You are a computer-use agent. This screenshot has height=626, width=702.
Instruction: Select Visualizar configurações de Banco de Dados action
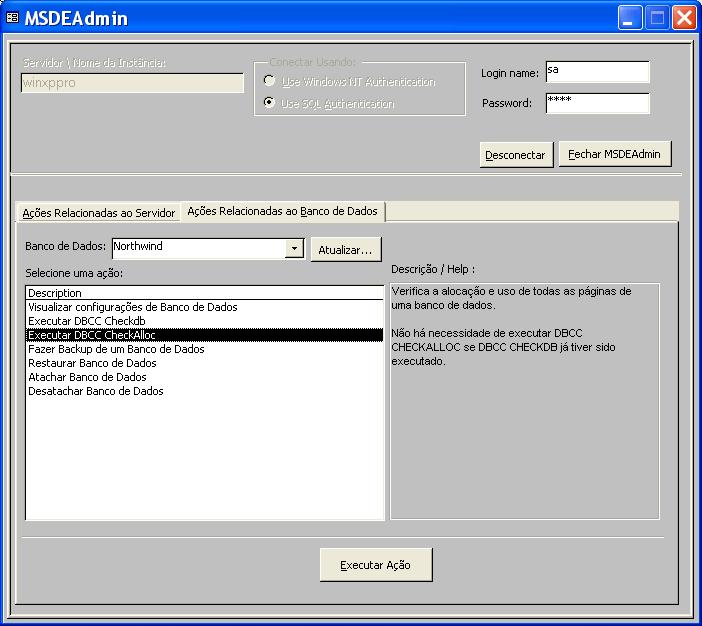pyautogui.click(x=133, y=307)
